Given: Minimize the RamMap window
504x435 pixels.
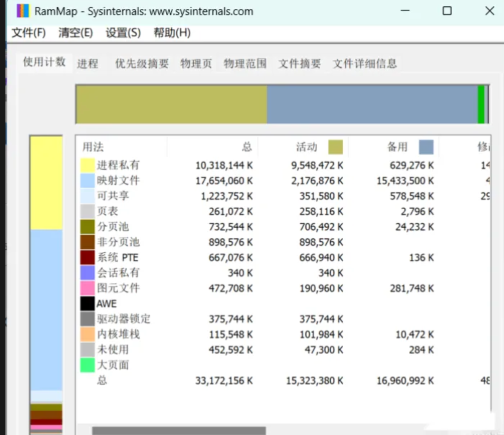Looking at the screenshot, I should (405, 11).
